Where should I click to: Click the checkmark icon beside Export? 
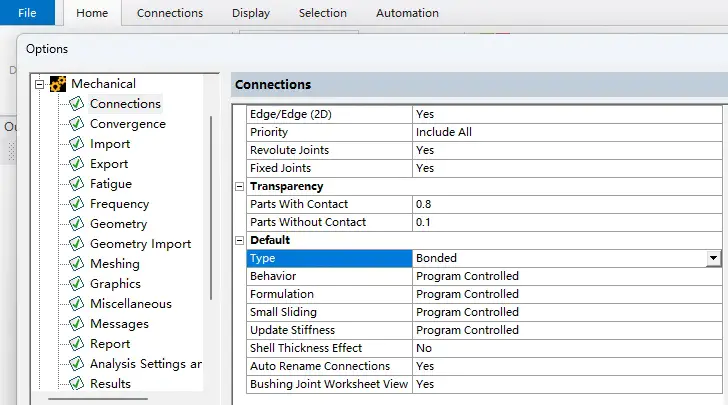[x=77, y=163]
